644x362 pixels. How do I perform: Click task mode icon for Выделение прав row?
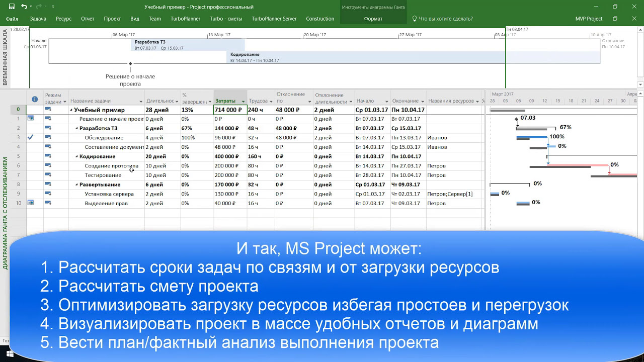click(48, 203)
